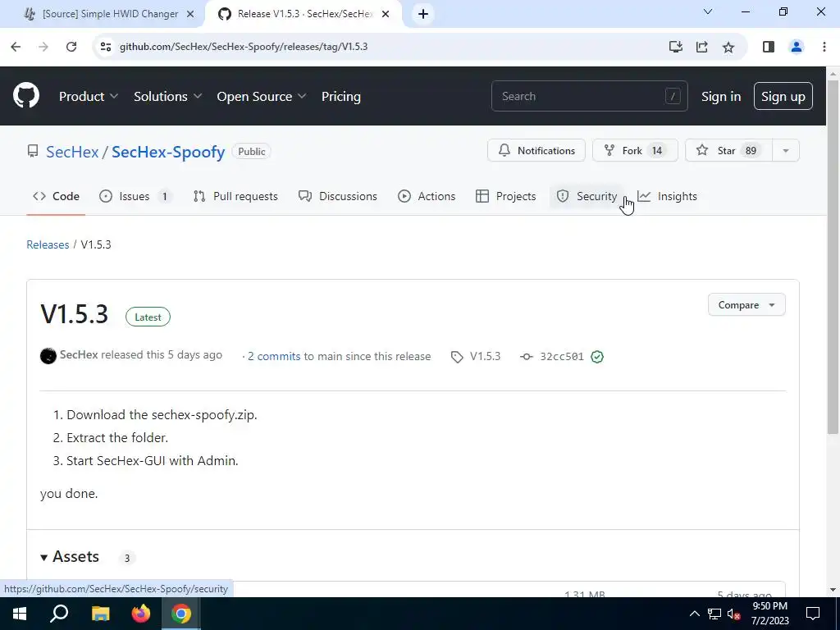This screenshot has width=840, height=630.
Task: Expand the Product menu
Action: [89, 97]
